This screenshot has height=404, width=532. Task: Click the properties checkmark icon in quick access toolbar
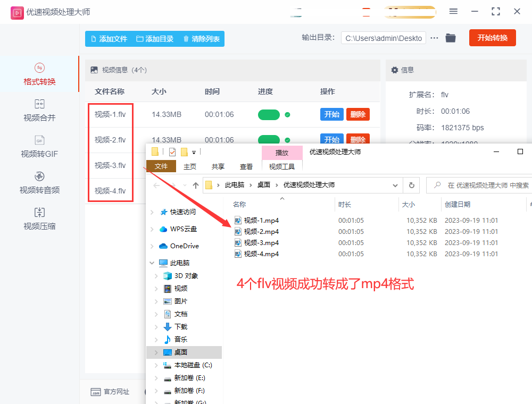[172, 152]
